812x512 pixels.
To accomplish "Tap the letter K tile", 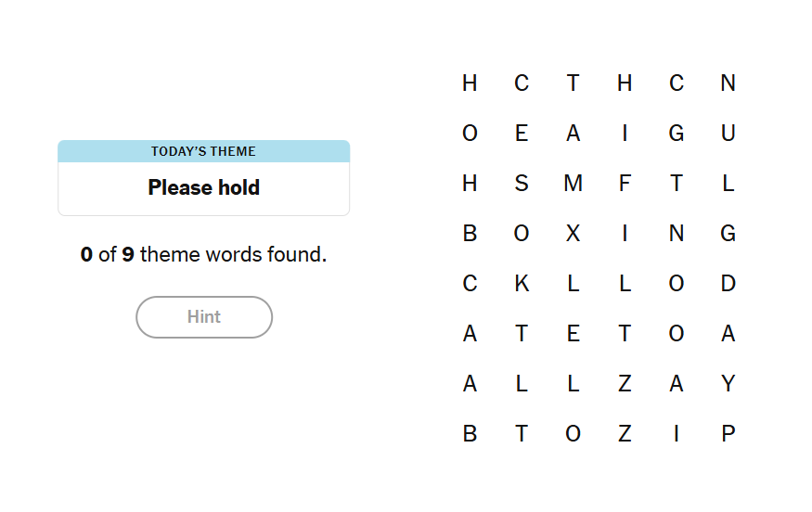I will coord(522,284).
